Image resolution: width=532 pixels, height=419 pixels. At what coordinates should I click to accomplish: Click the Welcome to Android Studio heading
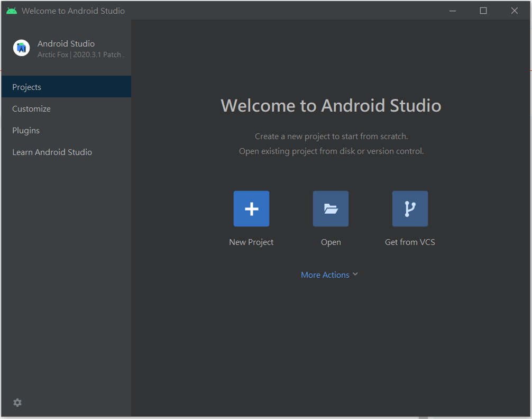coord(331,105)
